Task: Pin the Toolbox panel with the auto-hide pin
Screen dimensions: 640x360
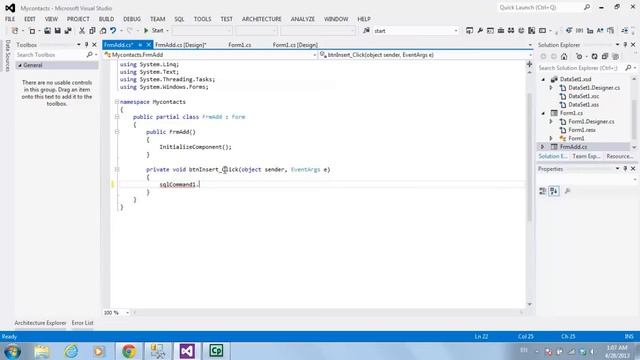Action: (87, 44)
